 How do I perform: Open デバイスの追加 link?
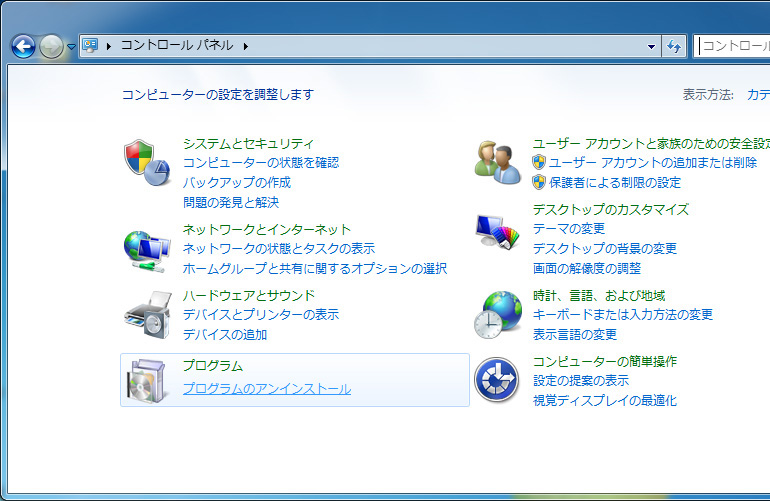coord(225,334)
